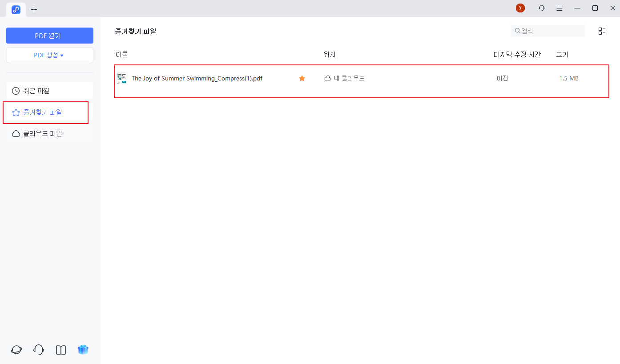Screen dimensions: 620x364
Task: Click the y user avatar
Action: (520, 8)
